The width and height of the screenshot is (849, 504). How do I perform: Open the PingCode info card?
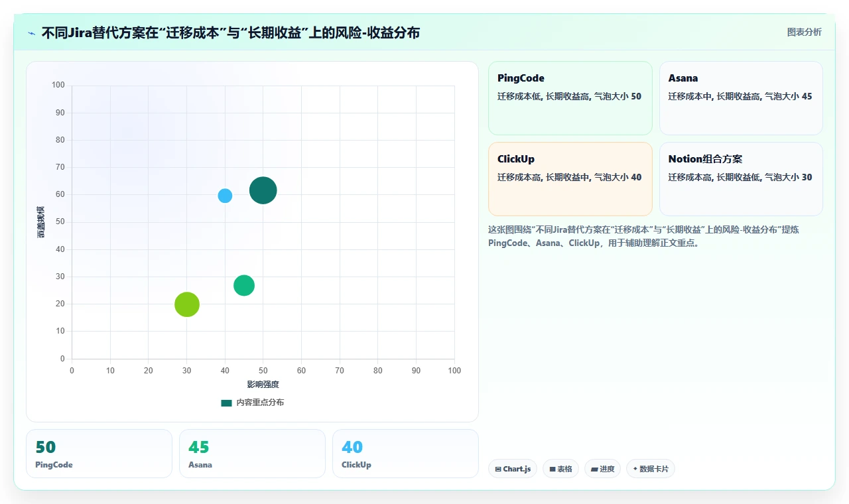[x=570, y=98]
